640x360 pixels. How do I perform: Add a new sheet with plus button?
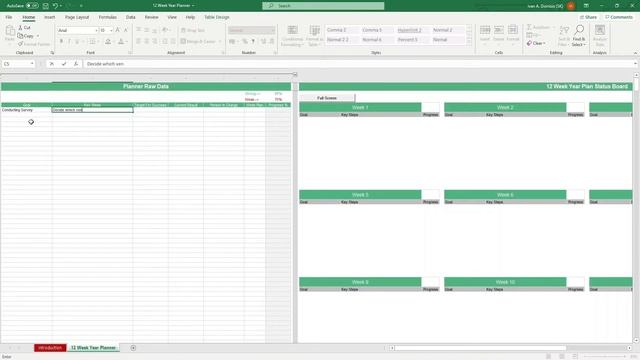tap(133, 348)
